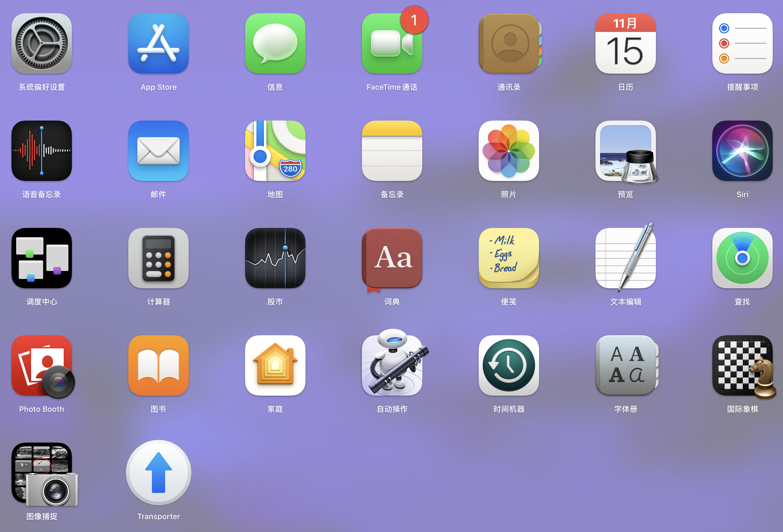Click the "时间机器" label text
783x532 pixels.
pyautogui.click(x=509, y=409)
